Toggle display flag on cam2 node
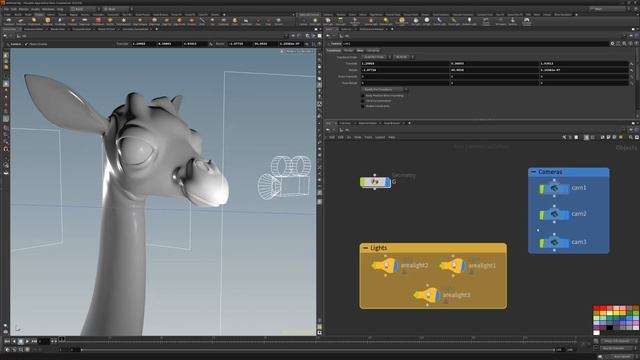This screenshot has width=640, height=360. click(x=566, y=214)
